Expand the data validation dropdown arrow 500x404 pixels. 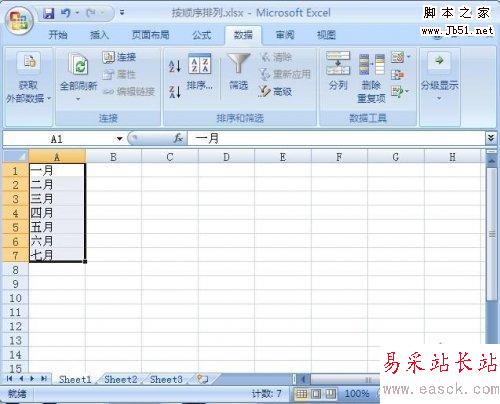point(408,58)
